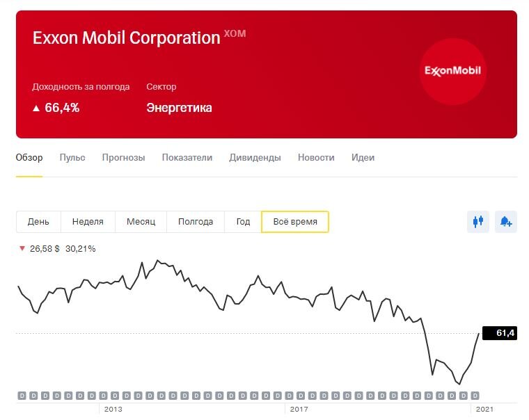Select the Всё время range

tap(295, 222)
